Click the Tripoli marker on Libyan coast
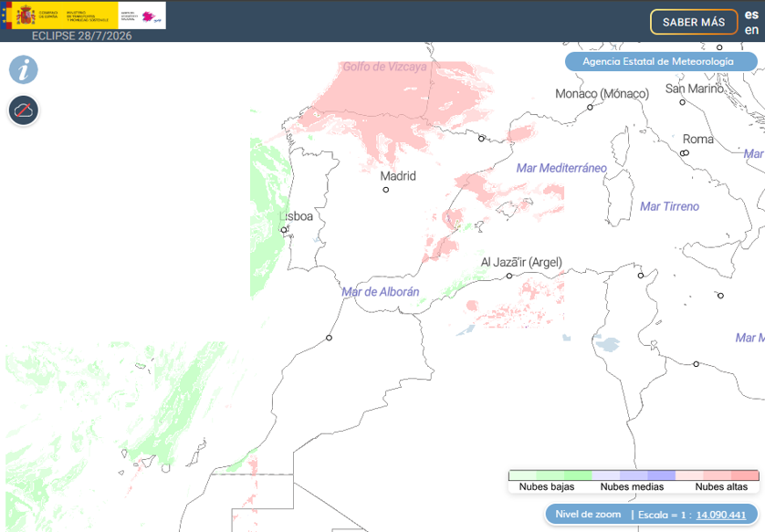Viewport: 765px width, 532px height. click(697, 364)
